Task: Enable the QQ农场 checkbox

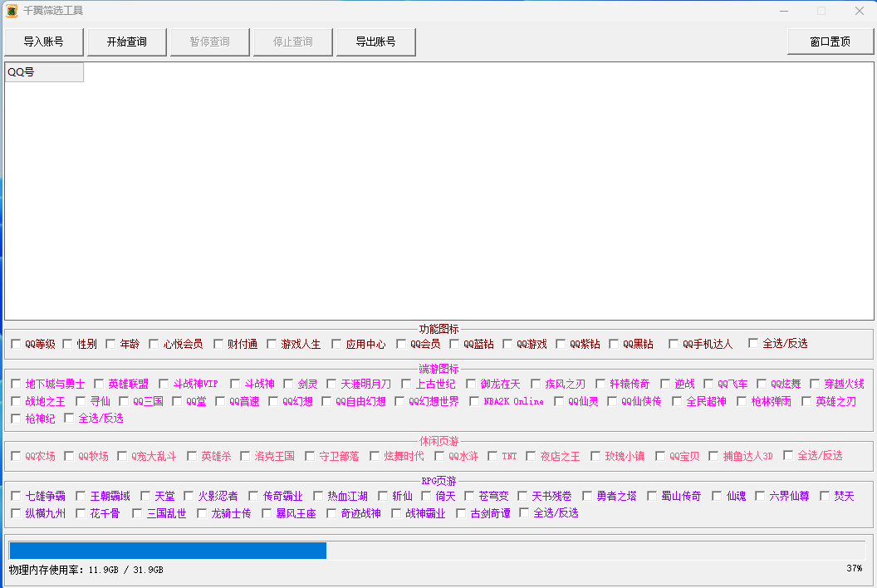Action: (x=17, y=456)
